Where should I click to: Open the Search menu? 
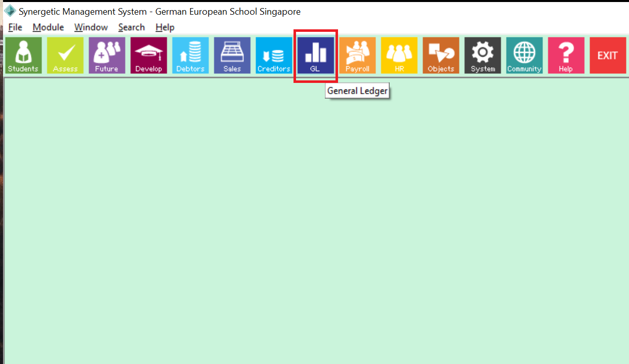pos(131,27)
